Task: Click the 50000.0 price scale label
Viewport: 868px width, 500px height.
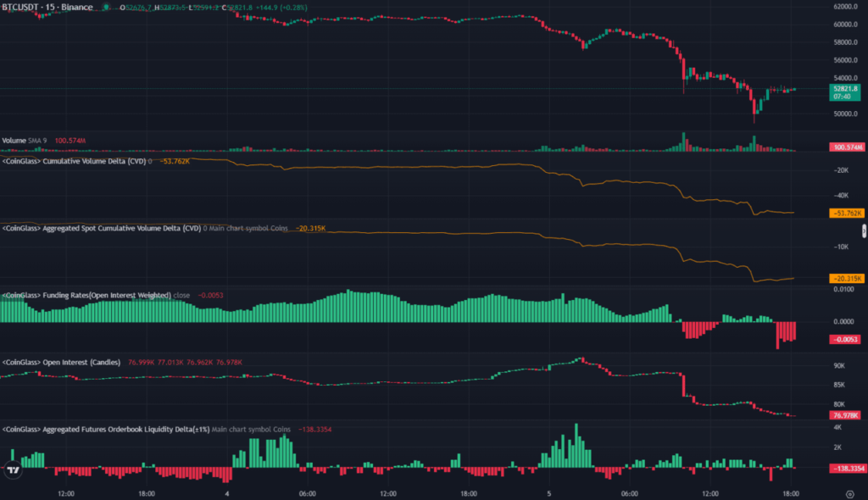Action: coord(845,114)
